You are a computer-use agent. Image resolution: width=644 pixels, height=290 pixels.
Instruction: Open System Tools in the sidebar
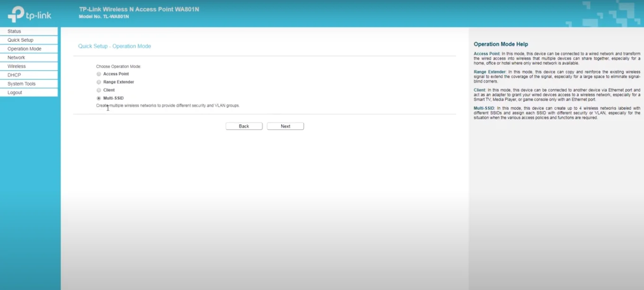[21, 84]
